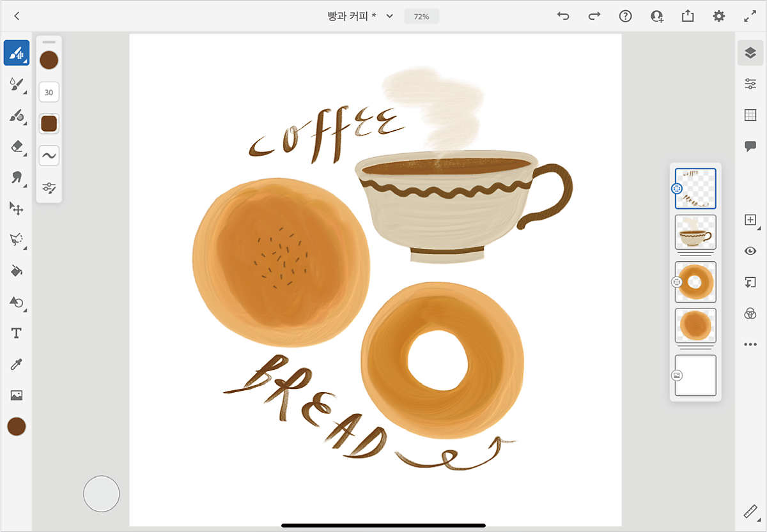Toggle the Layers panel
Image resolution: width=767 pixels, height=532 pixels.
tap(750, 53)
